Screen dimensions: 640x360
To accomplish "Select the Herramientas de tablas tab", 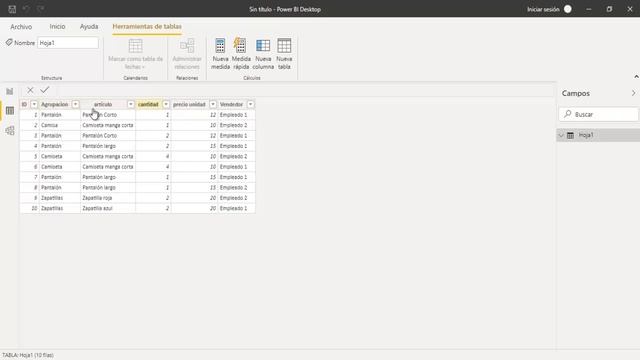I will click(147, 27).
